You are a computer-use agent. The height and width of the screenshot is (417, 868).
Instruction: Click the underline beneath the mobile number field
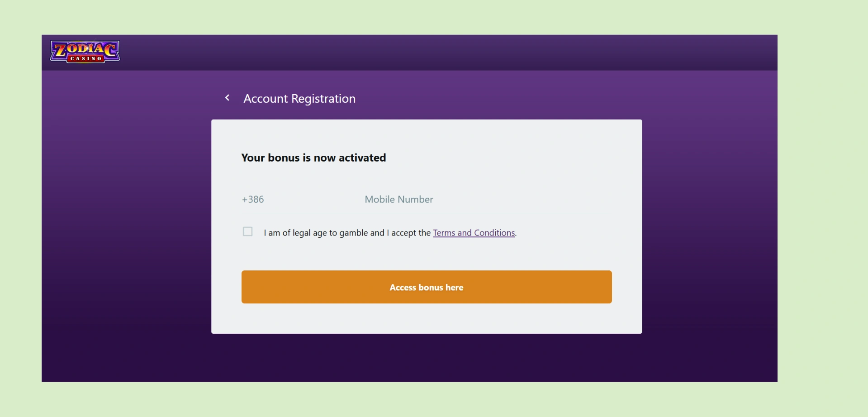pyautogui.click(x=426, y=213)
